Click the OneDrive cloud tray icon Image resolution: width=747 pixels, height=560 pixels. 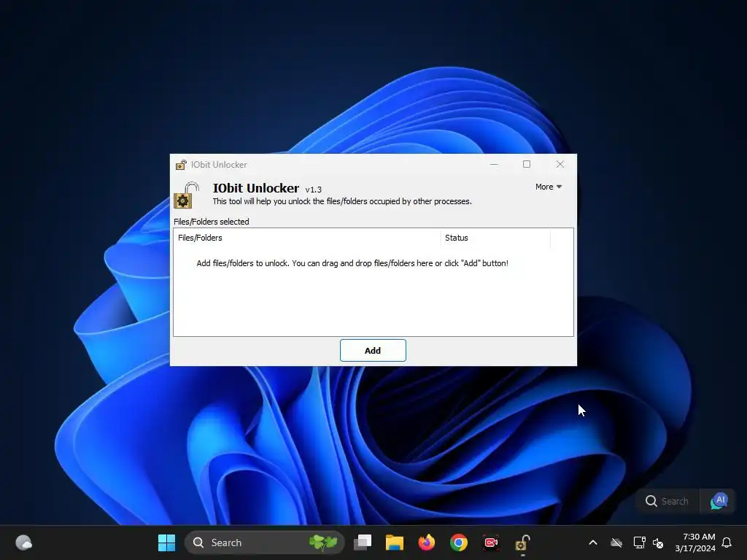coord(616,542)
